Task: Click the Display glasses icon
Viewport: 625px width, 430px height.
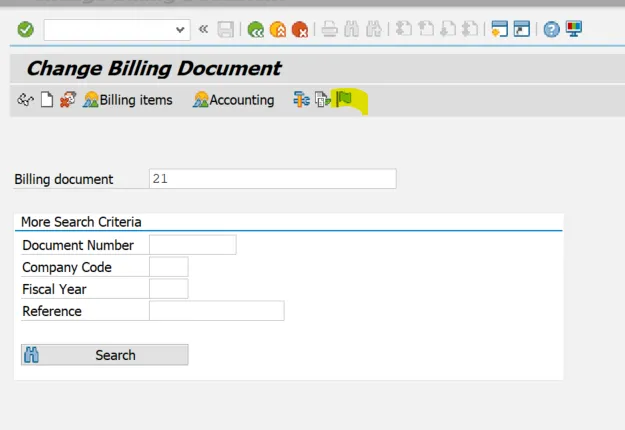Action: [x=26, y=100]
